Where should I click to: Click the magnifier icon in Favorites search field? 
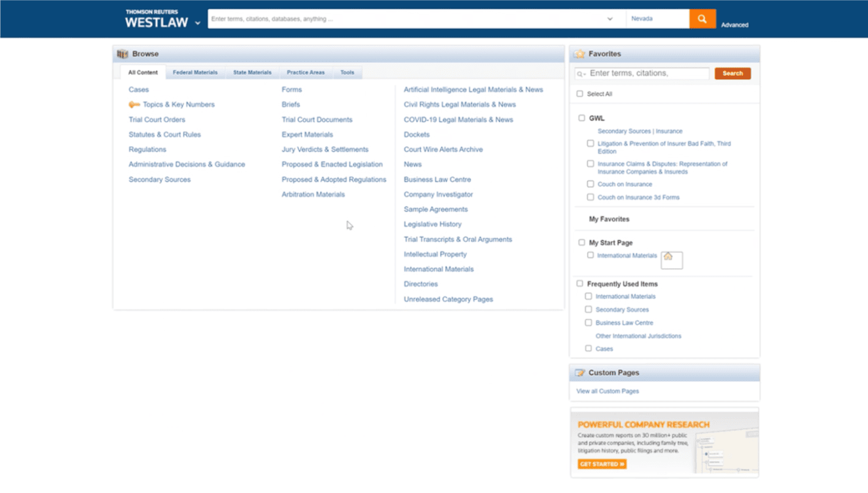pos(580,74)
